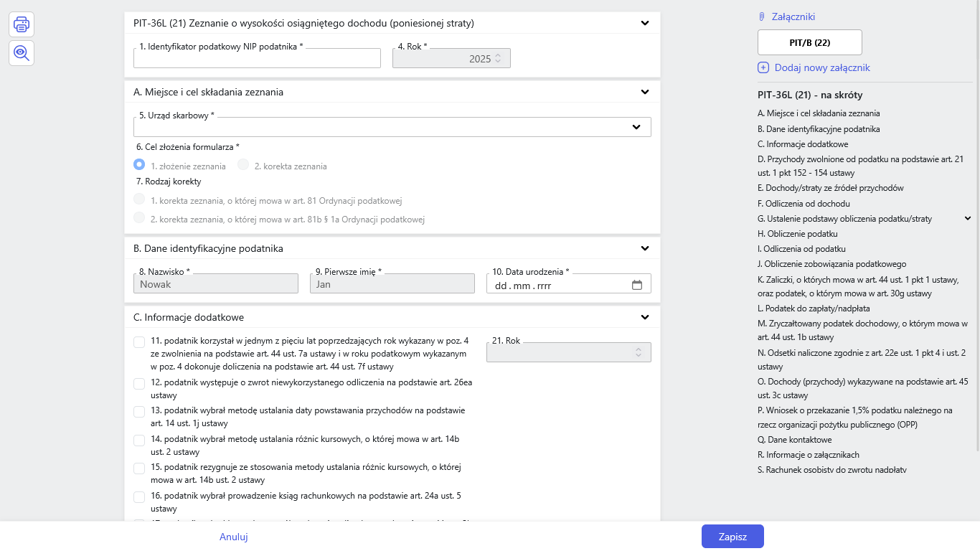Select the '1. złożenie zeznania' radio option
Image resolution: width=980 pixels, height=551 pixels.
click(139, 164)
